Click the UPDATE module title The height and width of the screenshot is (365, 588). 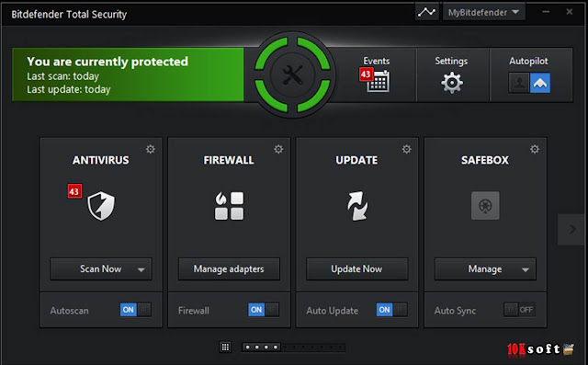pos(356,160)
